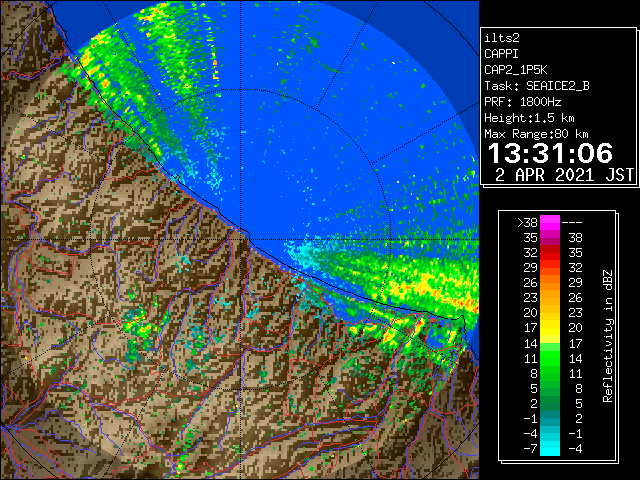Image resolution: width=640 pixels, height=480 pixels.
Task: Click the '---' label in legend right column
Action: pos(572,223)
